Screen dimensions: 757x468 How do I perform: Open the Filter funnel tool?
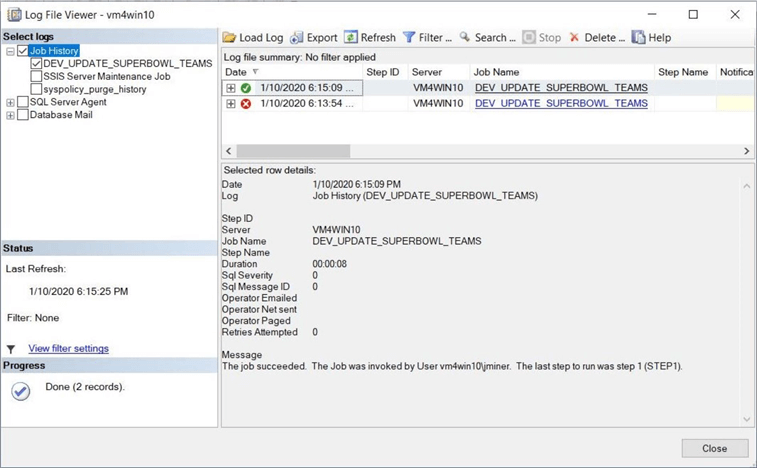pyautogui.click(x=409, y=38)
